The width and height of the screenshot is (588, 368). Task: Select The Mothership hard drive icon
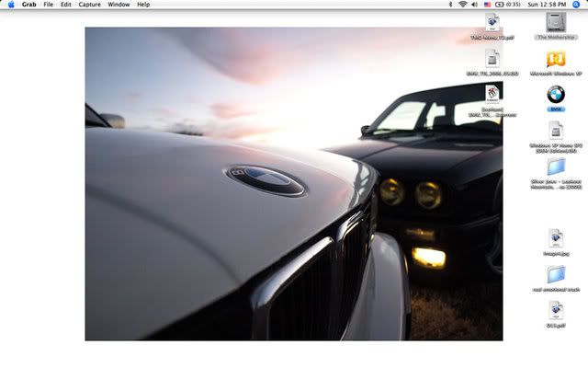556,22
